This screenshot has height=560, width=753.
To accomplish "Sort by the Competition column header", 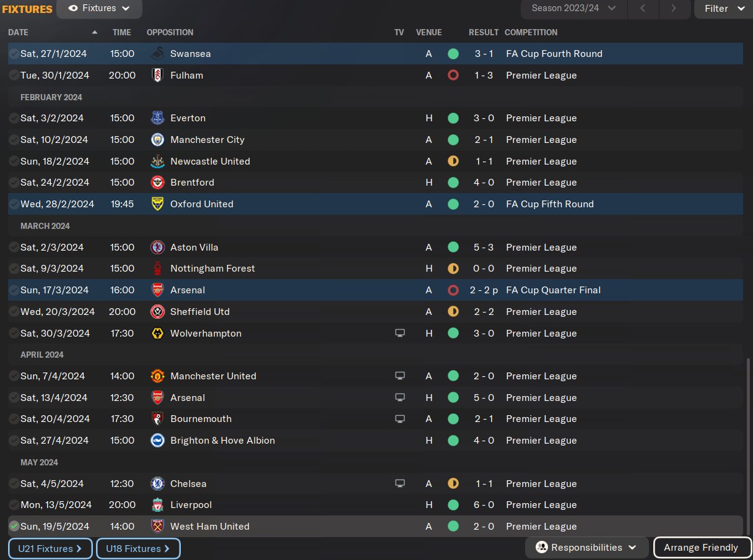I will point(531,32).
